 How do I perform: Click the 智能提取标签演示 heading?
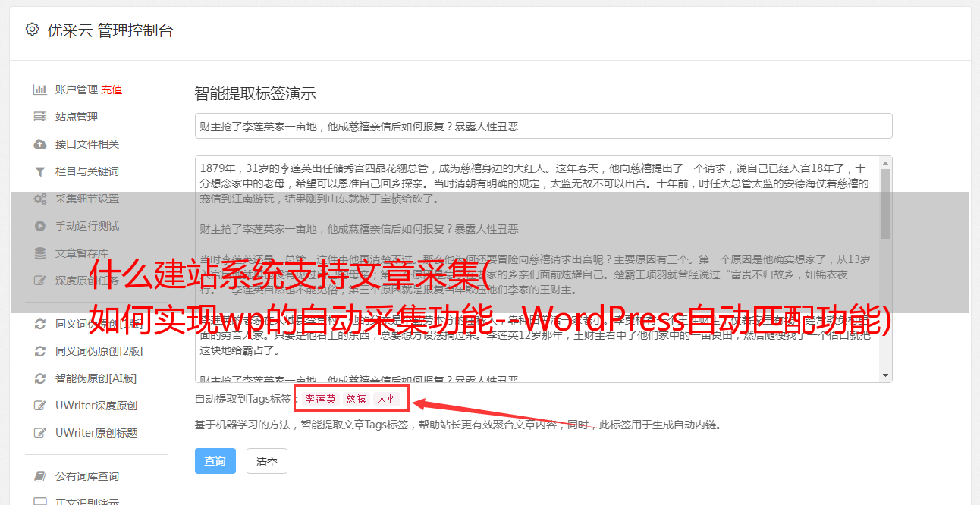point(255,94)
